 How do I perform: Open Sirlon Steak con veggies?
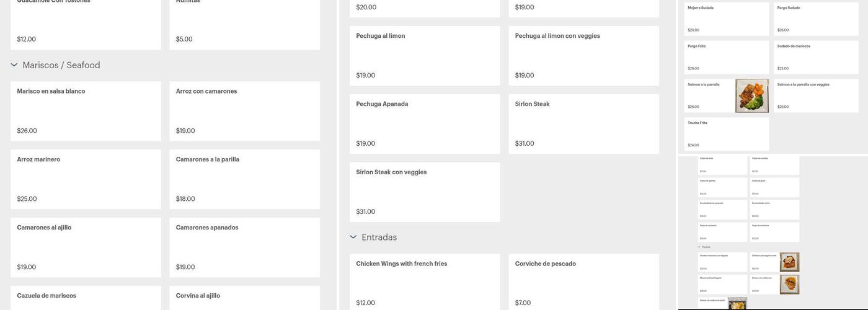pos(425,192)
